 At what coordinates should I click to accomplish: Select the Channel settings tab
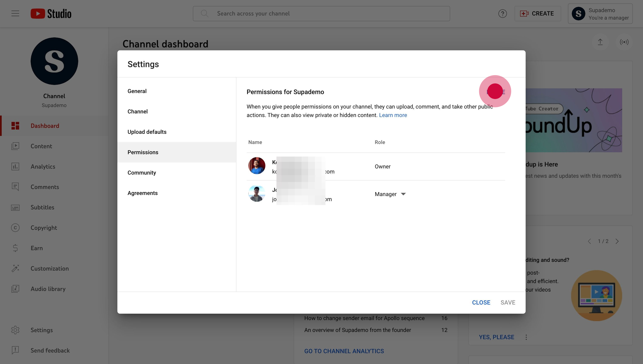(177, 111)
